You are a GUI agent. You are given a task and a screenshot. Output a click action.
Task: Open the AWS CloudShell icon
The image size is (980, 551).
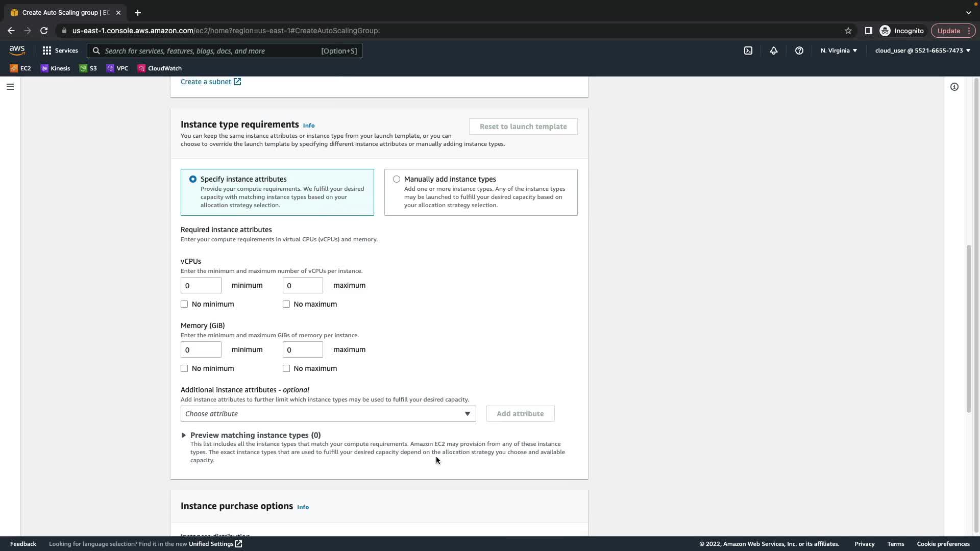click(x=748, y=51)
